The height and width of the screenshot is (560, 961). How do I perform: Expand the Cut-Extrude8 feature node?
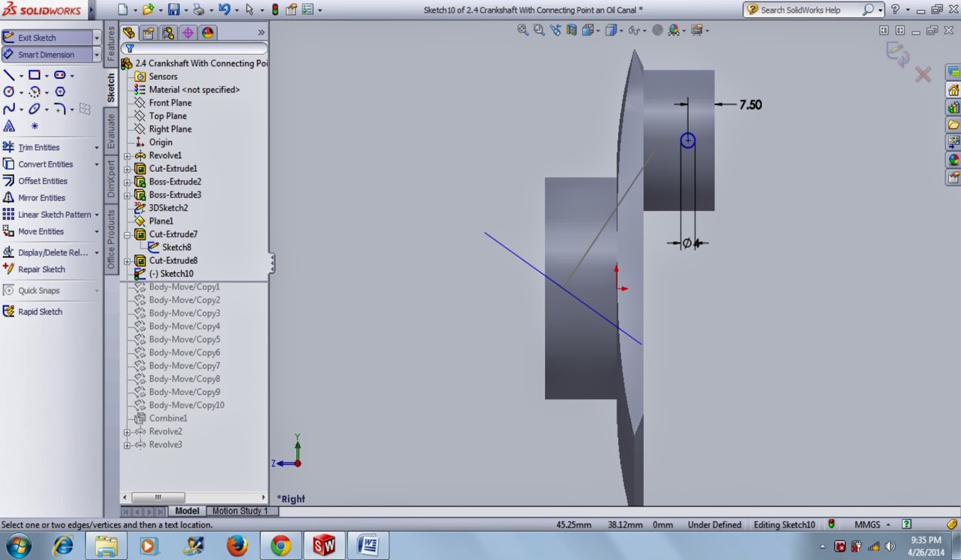(126, 260)
